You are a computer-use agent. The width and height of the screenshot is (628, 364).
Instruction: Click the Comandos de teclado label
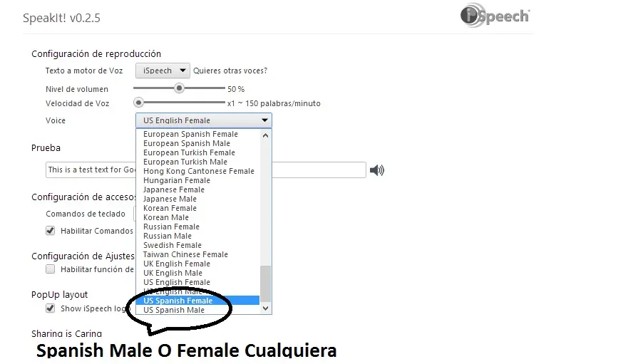click(x=86, y=214)
